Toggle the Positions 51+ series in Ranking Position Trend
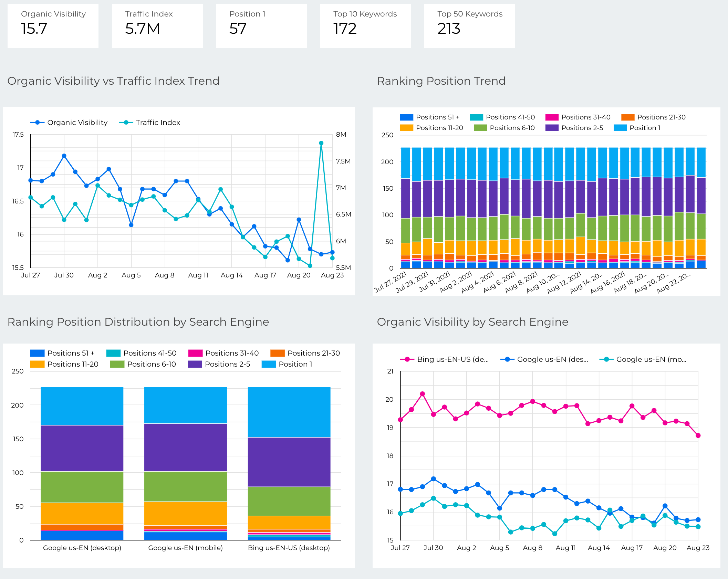 tap(406, 117)
